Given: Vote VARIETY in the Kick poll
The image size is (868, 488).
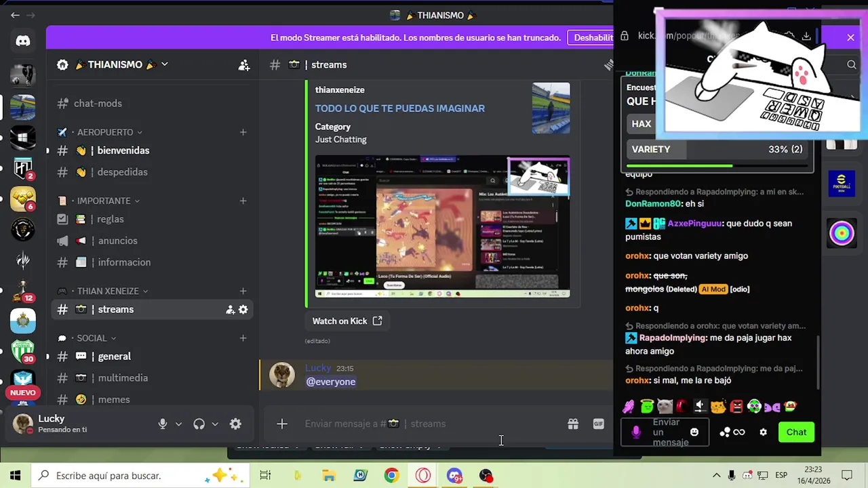Looking at the screenshot, I should [x=717, y=149].
